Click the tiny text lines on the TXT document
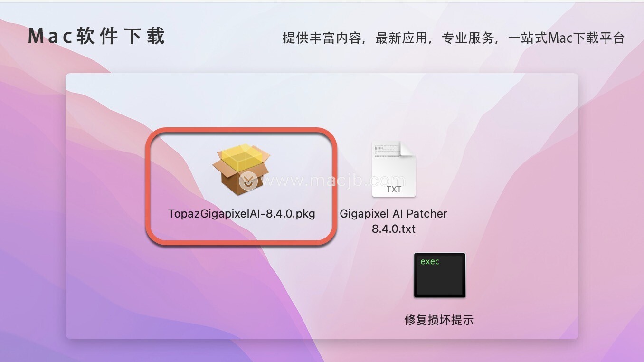 386,150
